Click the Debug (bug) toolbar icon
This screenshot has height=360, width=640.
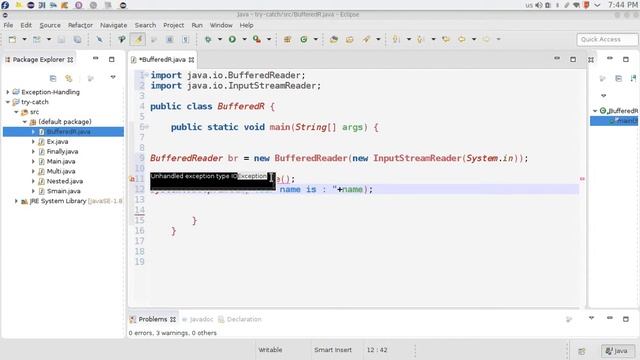point(208,39)
